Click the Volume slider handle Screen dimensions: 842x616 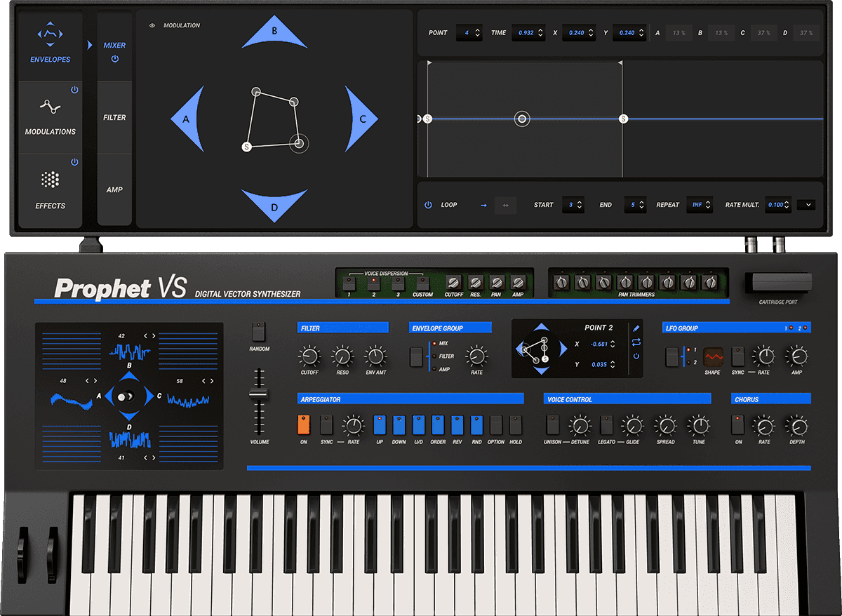[x=259, y=394]
